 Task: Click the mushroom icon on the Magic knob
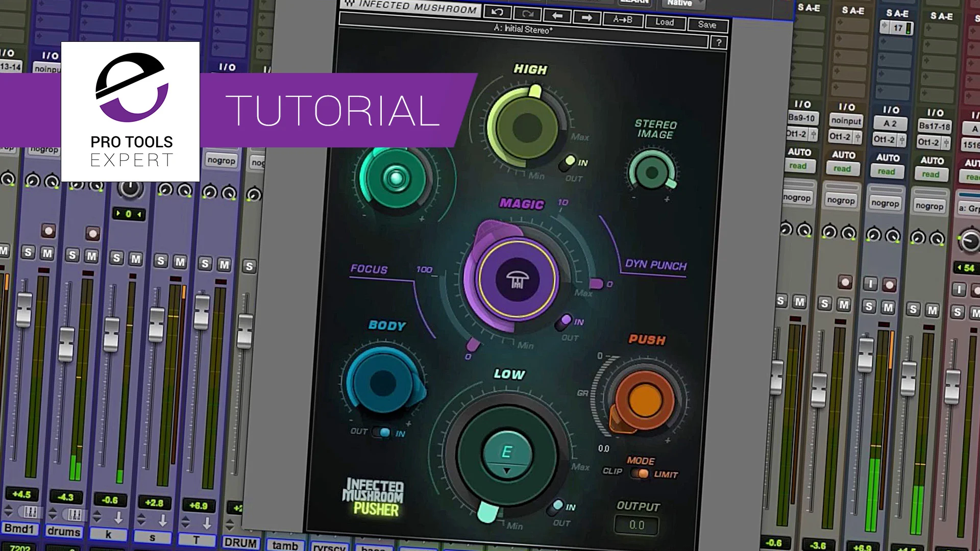coord(517,280)
